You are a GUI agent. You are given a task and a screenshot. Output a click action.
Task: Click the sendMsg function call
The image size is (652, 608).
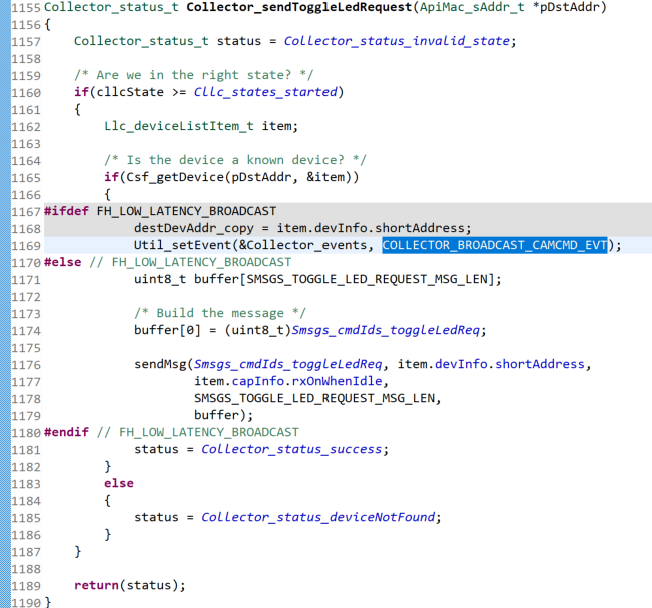click(160, 364)
